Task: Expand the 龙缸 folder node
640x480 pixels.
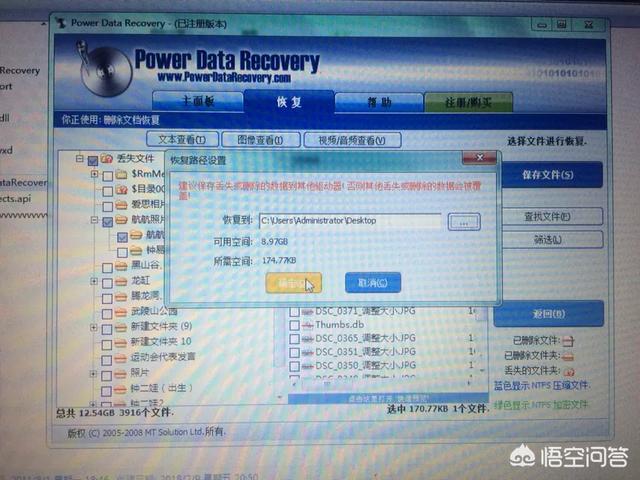Action: coord(92,282)
